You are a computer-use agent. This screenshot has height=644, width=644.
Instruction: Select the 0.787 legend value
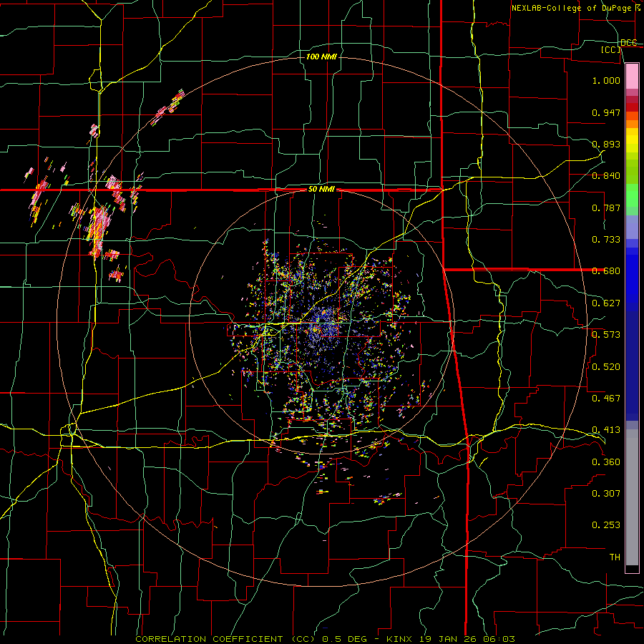tap(606, 208)
